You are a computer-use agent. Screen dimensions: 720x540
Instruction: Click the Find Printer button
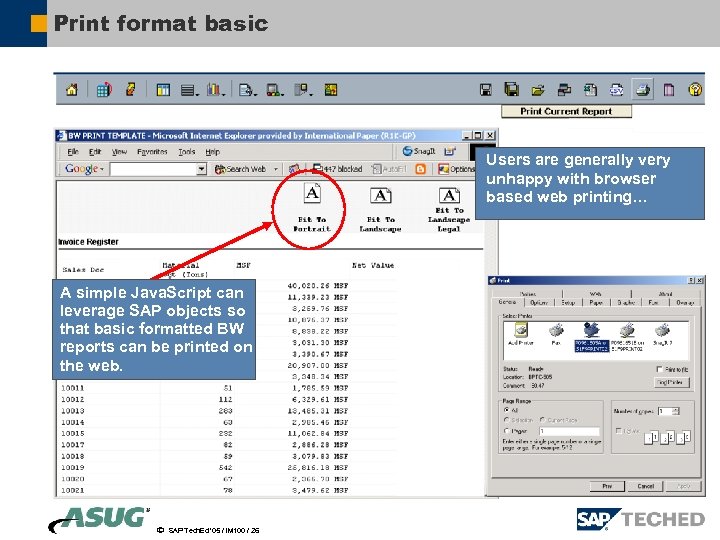coord(671,382)
